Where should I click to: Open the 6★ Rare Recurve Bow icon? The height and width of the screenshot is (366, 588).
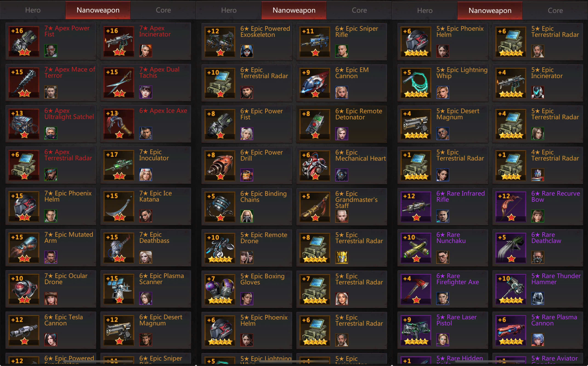pos(511,207)
